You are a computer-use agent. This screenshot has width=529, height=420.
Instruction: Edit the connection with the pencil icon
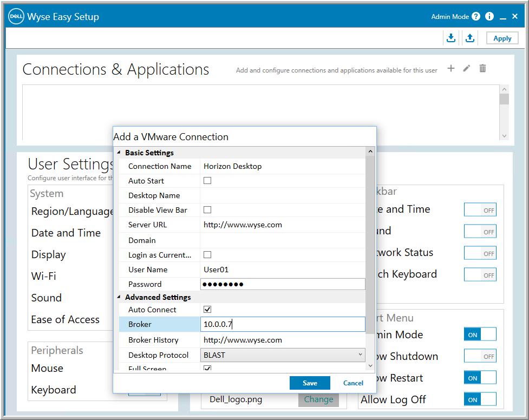(x=467, y=69)
